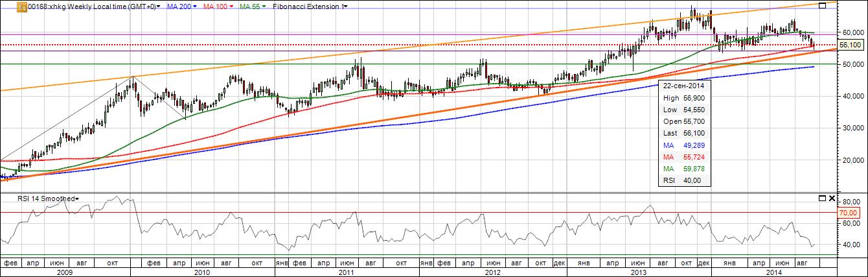The width and height of the screenshot is (868, 277).
Task: Click the 2013 year label on time axis
Action: point(638,273)
